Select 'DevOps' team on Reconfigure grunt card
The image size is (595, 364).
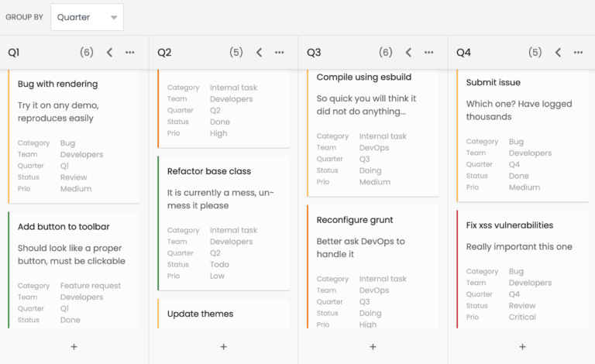pos(373,290)
